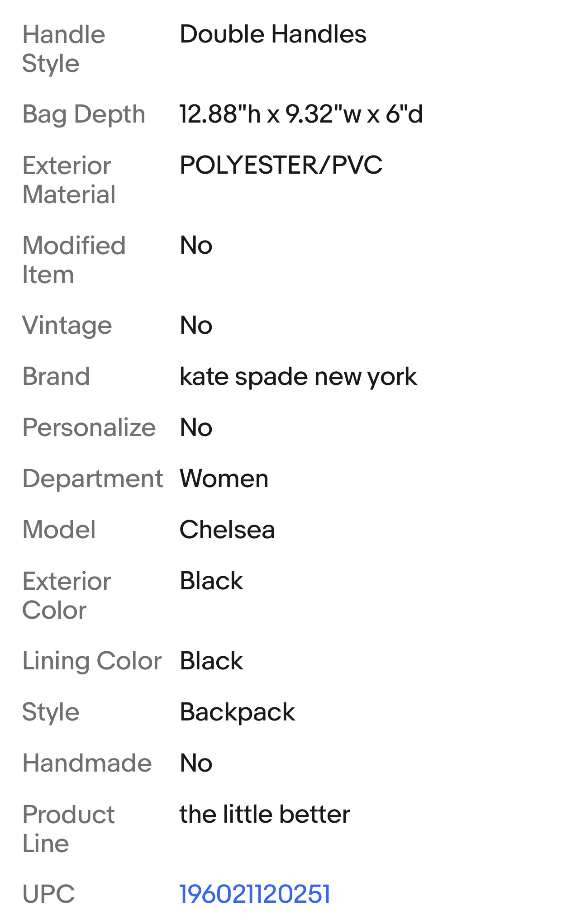Click the Double Handles value

click(273, 34)
